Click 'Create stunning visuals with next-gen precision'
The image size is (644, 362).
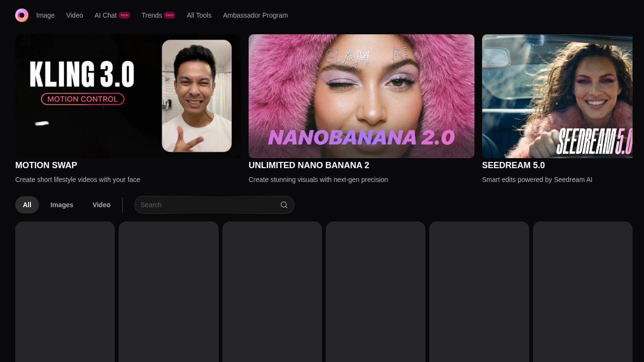318,180
